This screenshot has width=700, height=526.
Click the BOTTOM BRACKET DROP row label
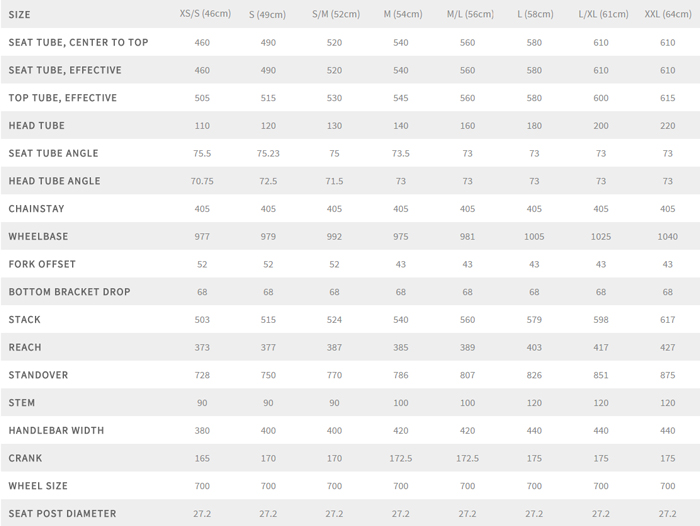tap(69, 292)
